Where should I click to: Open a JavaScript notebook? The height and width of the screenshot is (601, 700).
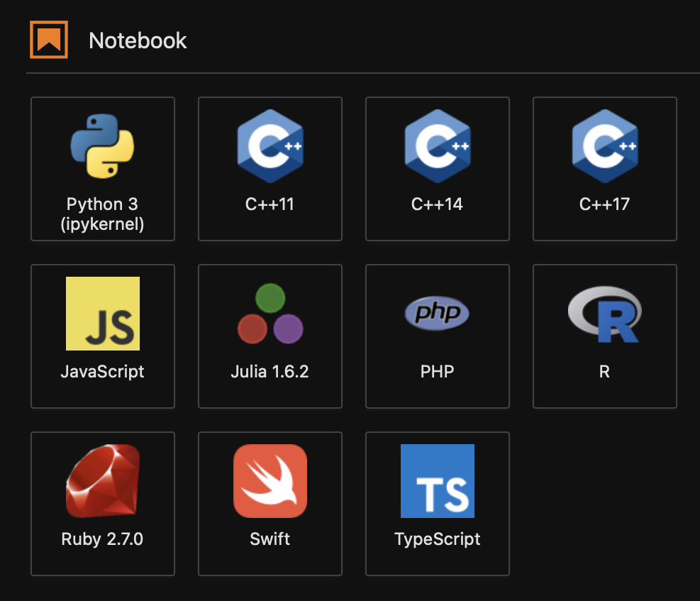[103, 336]
